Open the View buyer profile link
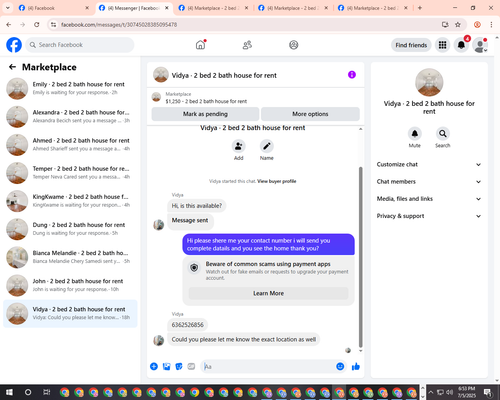500x400 pixels. tap(277, 181)
